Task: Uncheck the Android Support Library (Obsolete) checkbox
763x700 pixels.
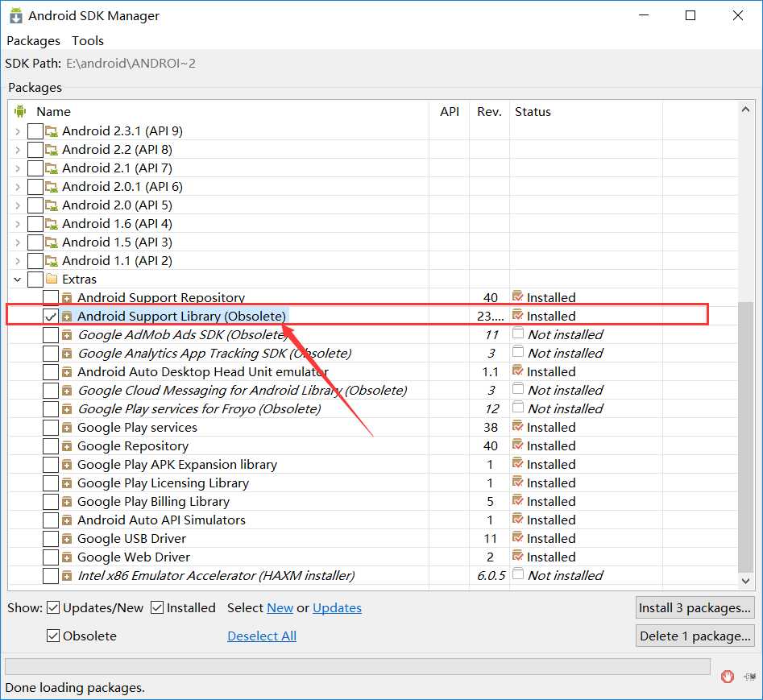Action: click(51, 317)
